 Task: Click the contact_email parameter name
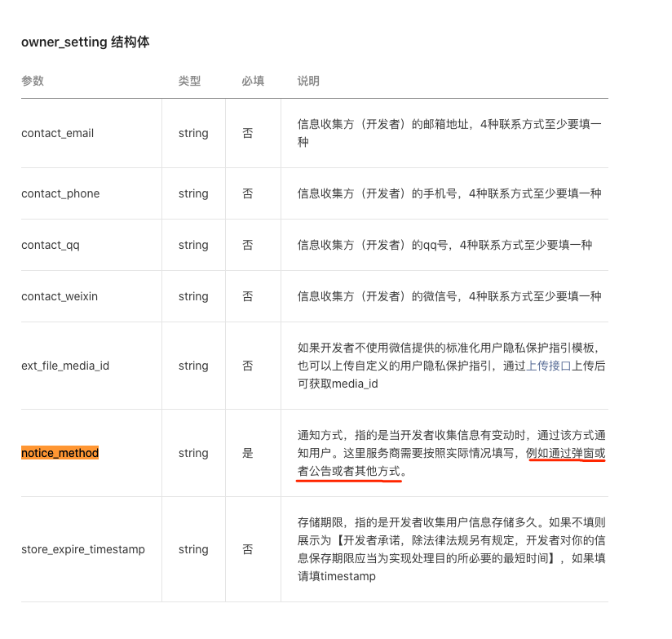click(x=57, y=133)
